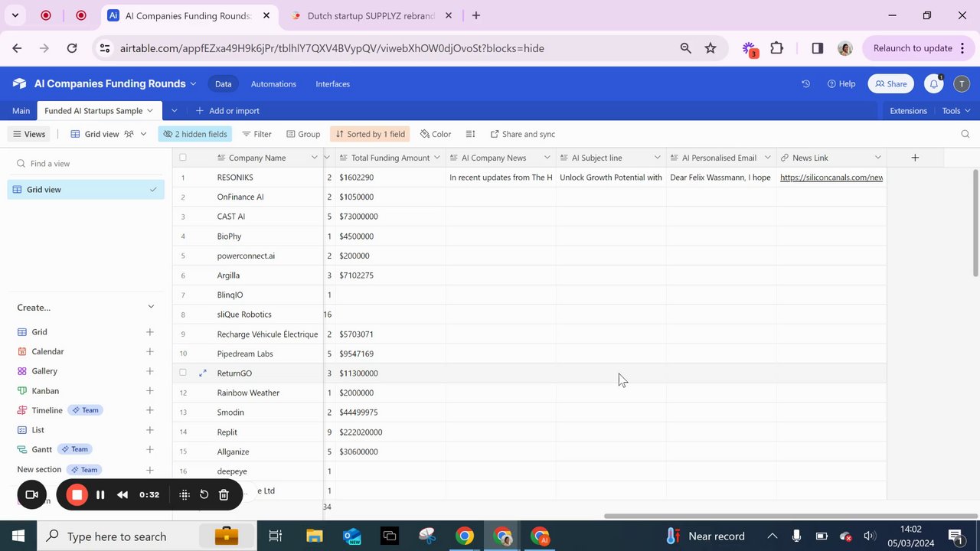Screen dimensions: 980x551
Task: Open siliconcanals news link
Action: tap(831, 178)
